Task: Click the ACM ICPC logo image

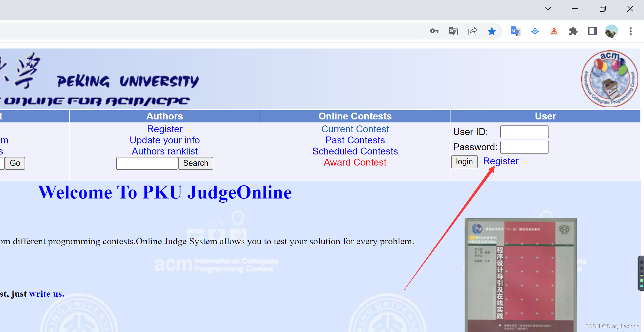Action: tap(609, 78)
